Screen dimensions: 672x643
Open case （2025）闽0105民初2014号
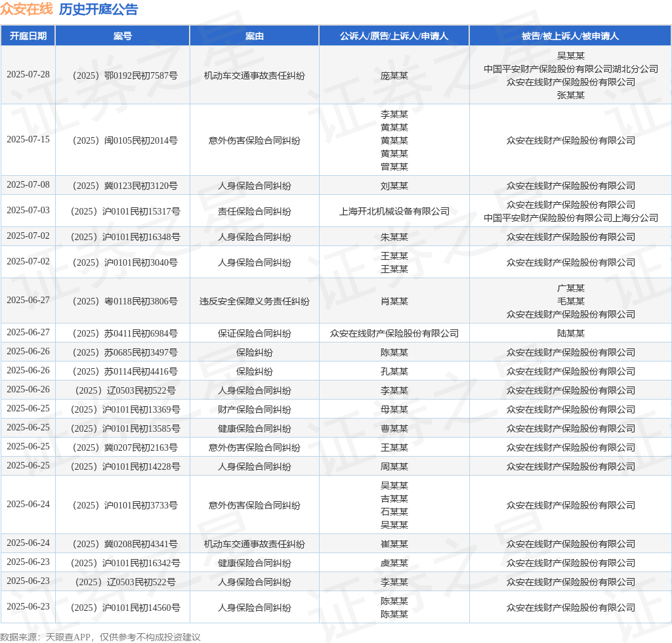point(123,140)
